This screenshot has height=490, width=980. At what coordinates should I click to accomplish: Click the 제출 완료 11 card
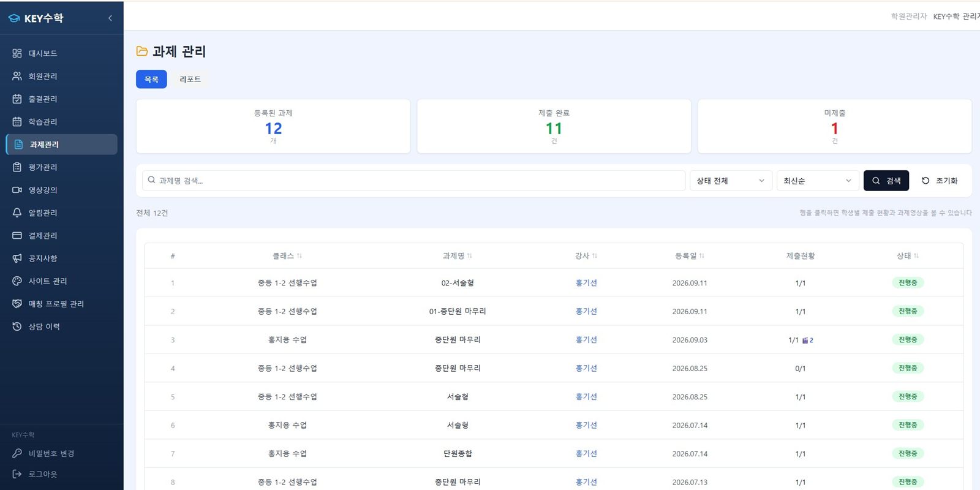(554, 126)
